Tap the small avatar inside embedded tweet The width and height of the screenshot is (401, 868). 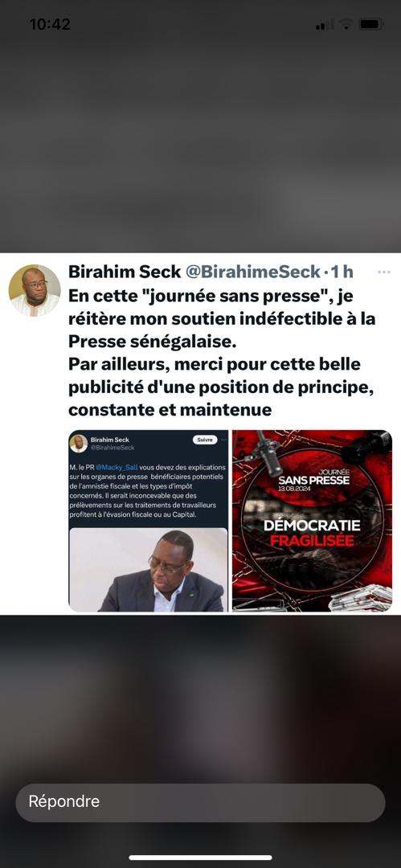tap(79, 444)
